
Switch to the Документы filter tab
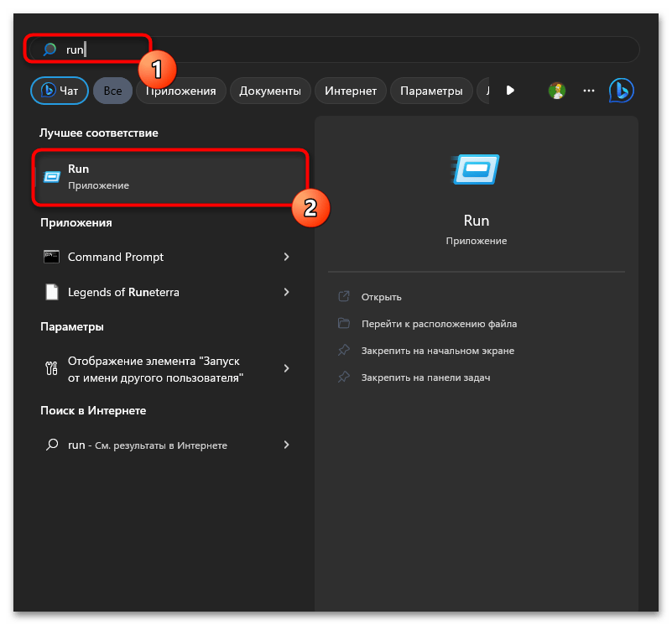pyautogui.click(x=270, y=91)
